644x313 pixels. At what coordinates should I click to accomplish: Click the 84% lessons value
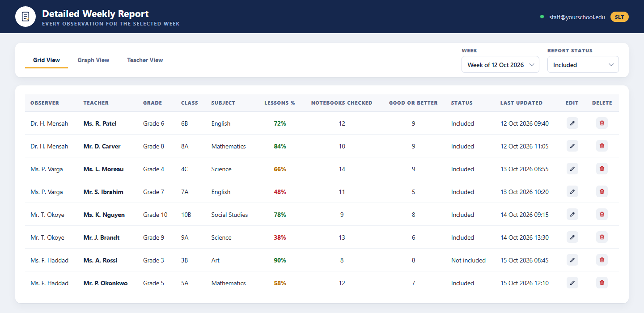(280, 146)
